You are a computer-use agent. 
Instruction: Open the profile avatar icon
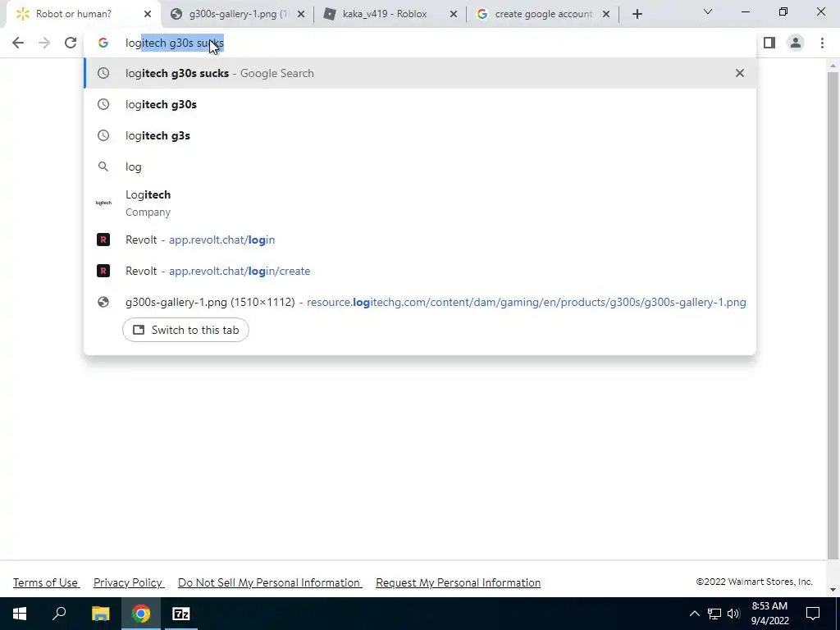(796, 43)
